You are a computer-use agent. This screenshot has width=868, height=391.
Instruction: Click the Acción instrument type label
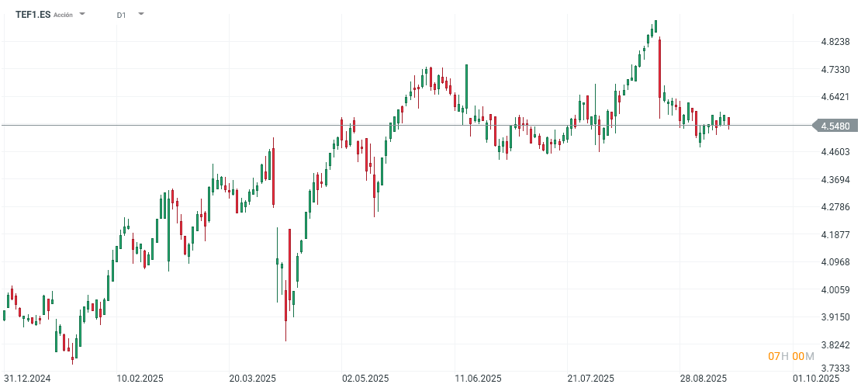click(63, 15)
